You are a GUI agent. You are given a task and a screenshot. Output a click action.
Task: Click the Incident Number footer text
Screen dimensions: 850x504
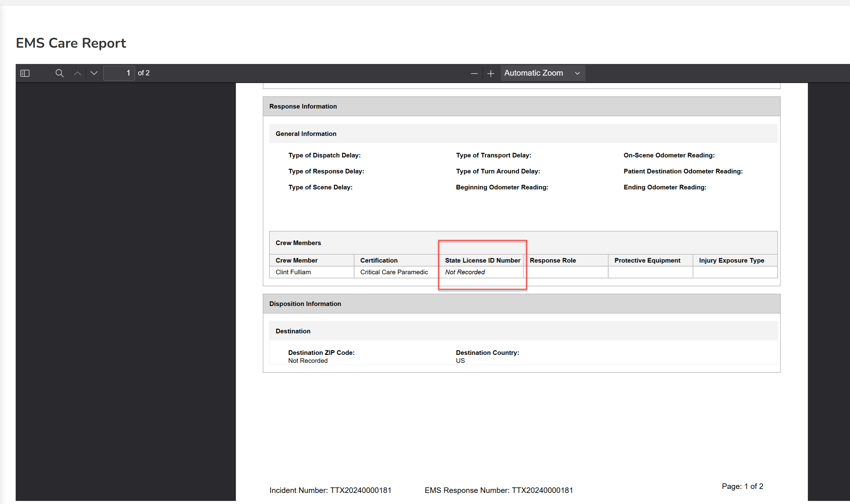[330, 490]
